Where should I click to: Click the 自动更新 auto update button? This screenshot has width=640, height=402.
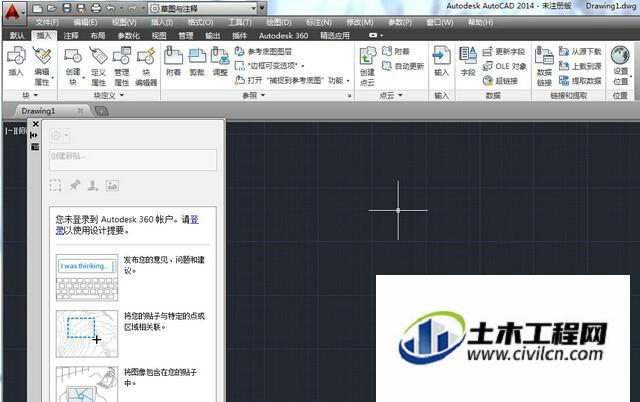pos(403,66)
